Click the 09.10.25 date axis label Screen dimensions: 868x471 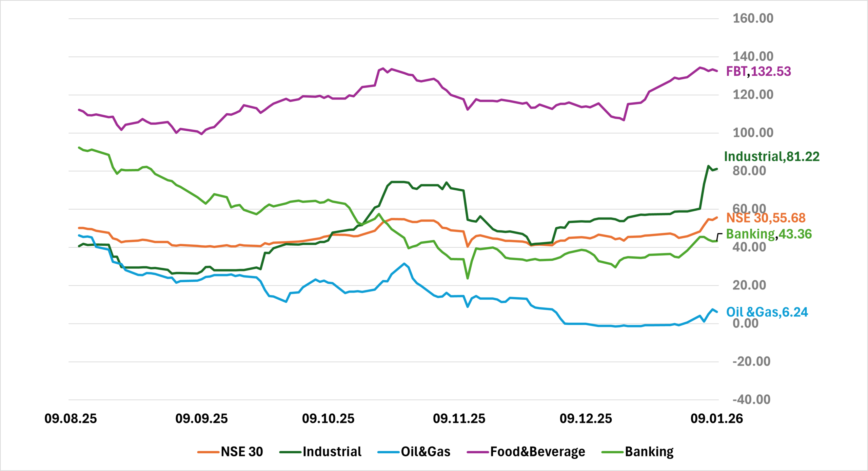328,419
